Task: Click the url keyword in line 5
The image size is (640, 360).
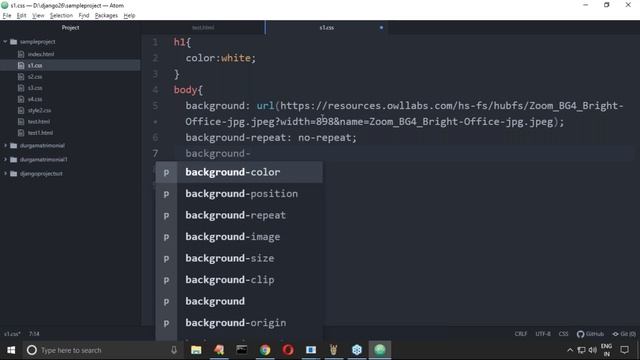Action: coord(265,106)
